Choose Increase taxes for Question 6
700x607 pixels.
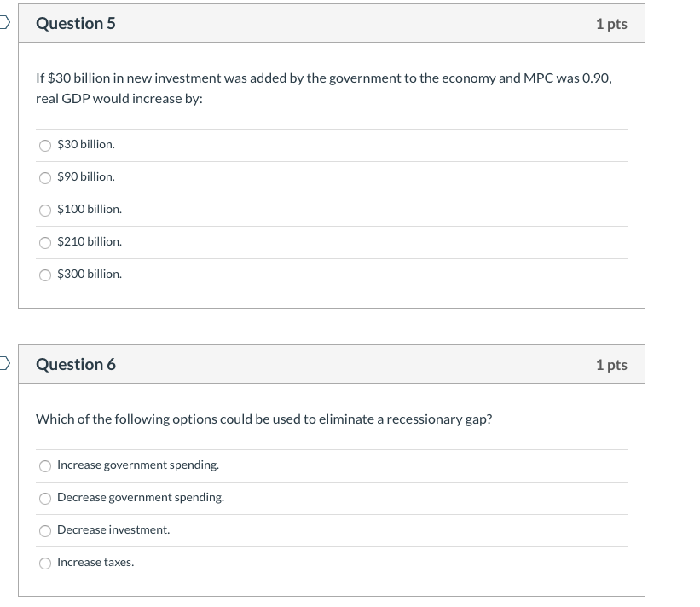45,562
